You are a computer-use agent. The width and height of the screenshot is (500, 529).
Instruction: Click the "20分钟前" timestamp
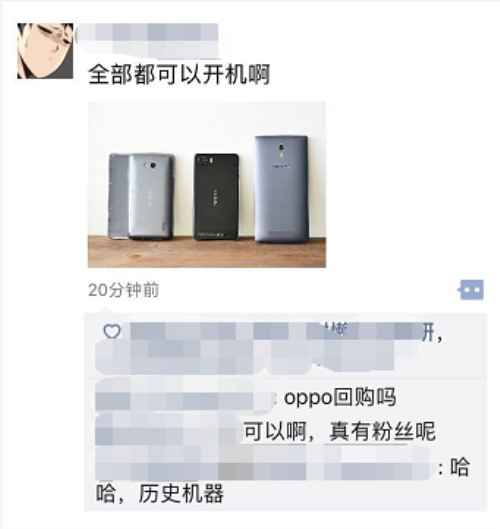(x=123, y=290)
